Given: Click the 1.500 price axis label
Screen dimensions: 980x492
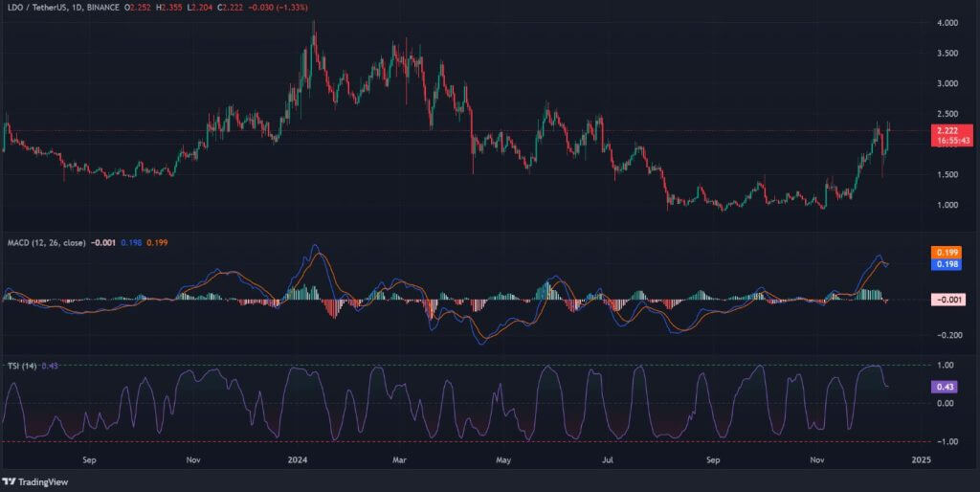Looking at the screenshot, I should coord(947,174).
